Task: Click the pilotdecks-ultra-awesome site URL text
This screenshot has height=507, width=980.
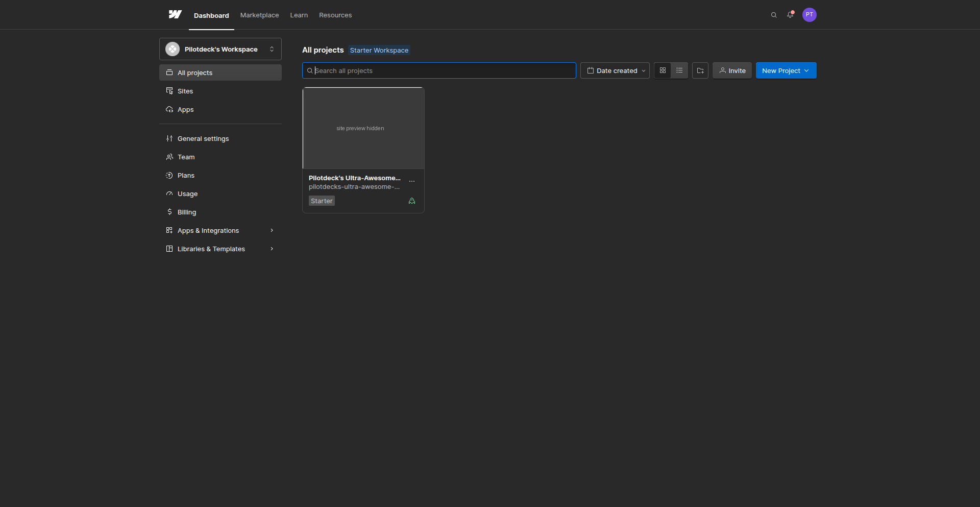Action: (x=354, y=187)
